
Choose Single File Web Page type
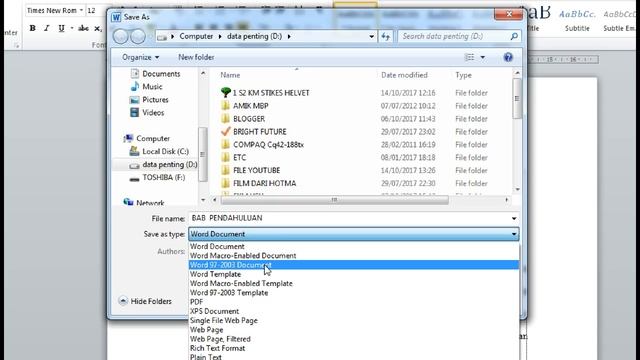pyautogui.click(x=353, y=321)
